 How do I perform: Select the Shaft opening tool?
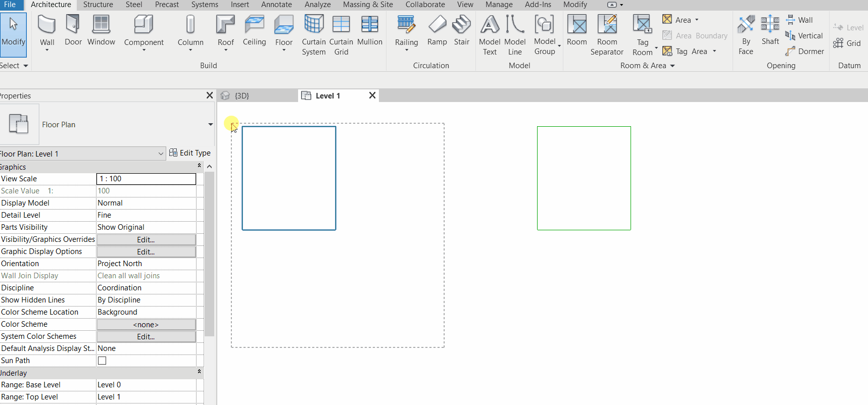point(770,31)
